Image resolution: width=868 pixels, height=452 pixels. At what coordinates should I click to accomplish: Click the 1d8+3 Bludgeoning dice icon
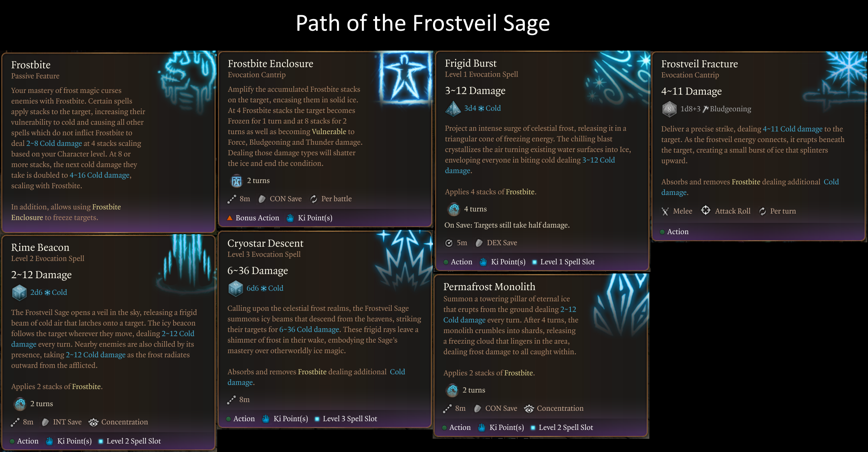click(669, 109)
